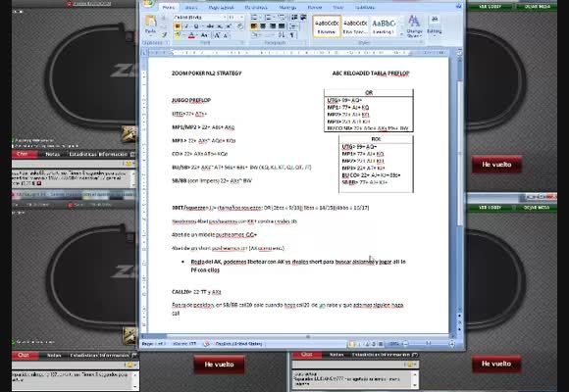Click the Sort icon in Paragraph group
Screen dimensions: 569x392
[x=282, y=35]
